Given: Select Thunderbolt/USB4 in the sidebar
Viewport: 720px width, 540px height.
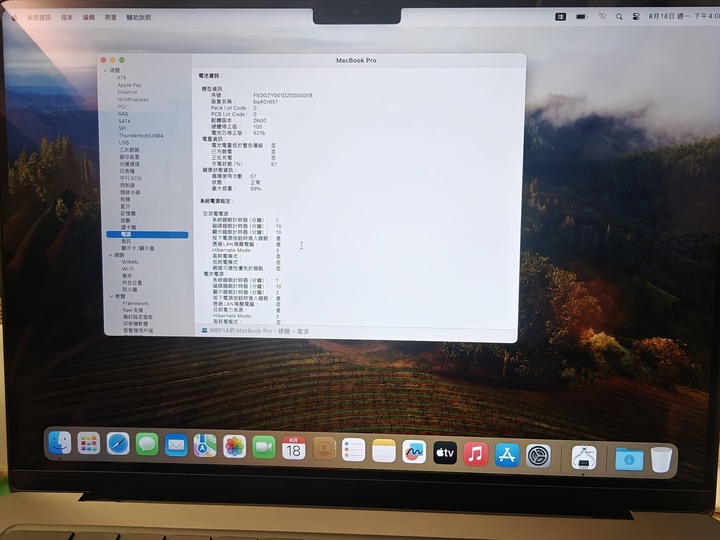Looking at the screenshot, I should click(141, 136).
